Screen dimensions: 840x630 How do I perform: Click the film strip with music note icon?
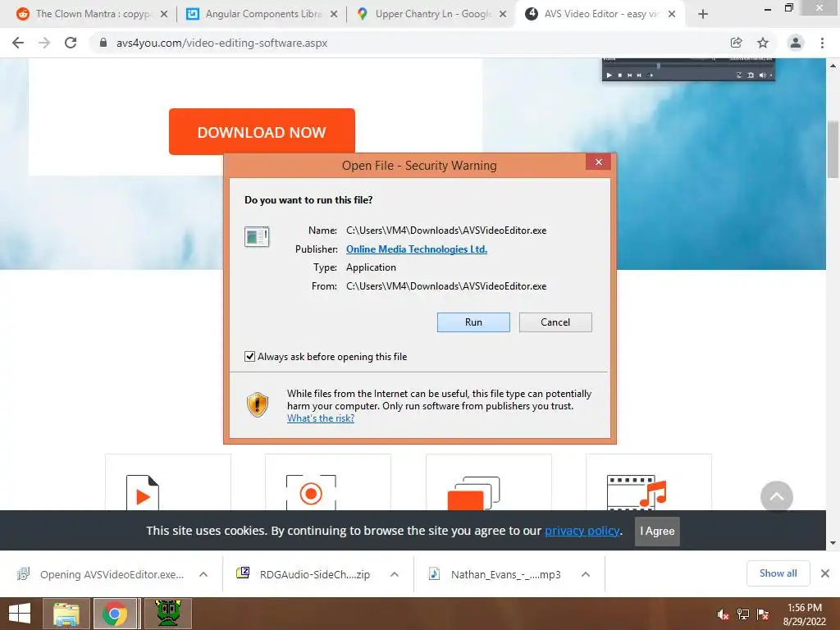click(637, 492)
